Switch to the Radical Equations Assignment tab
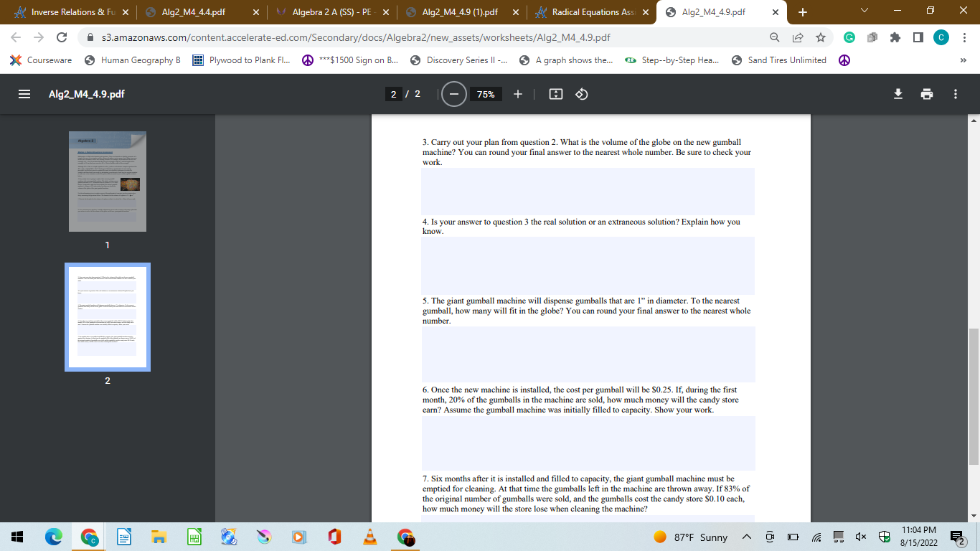The height and width of the screenshot is (551, 980). click(588, 11)
